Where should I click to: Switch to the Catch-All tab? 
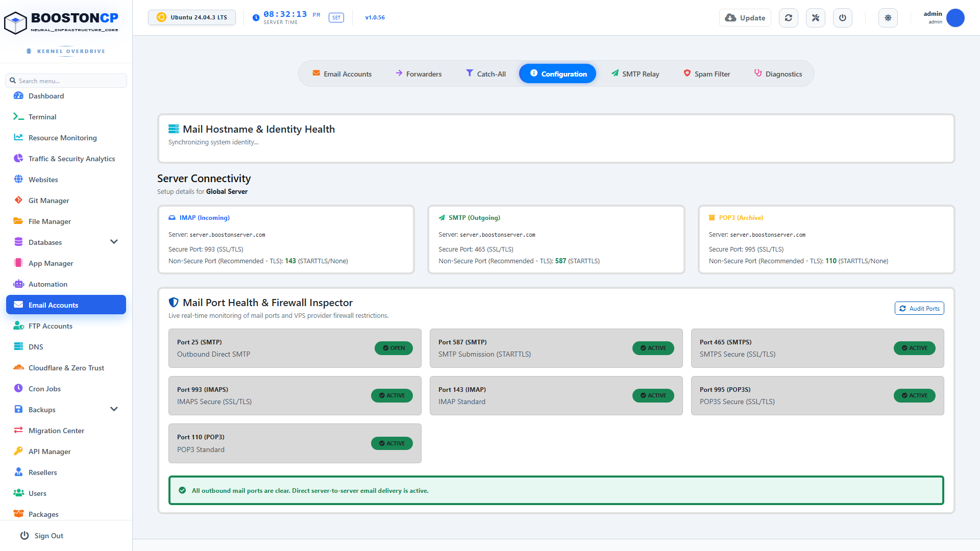485,74
